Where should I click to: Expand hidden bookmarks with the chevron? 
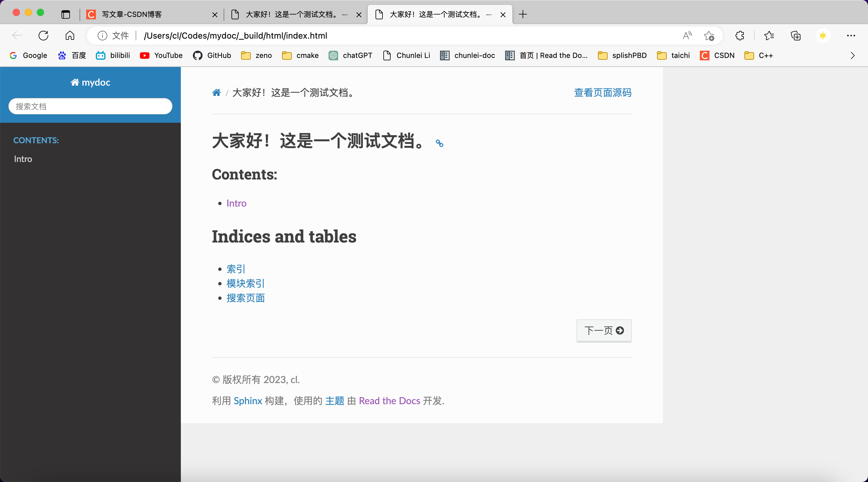click(853, 56)
